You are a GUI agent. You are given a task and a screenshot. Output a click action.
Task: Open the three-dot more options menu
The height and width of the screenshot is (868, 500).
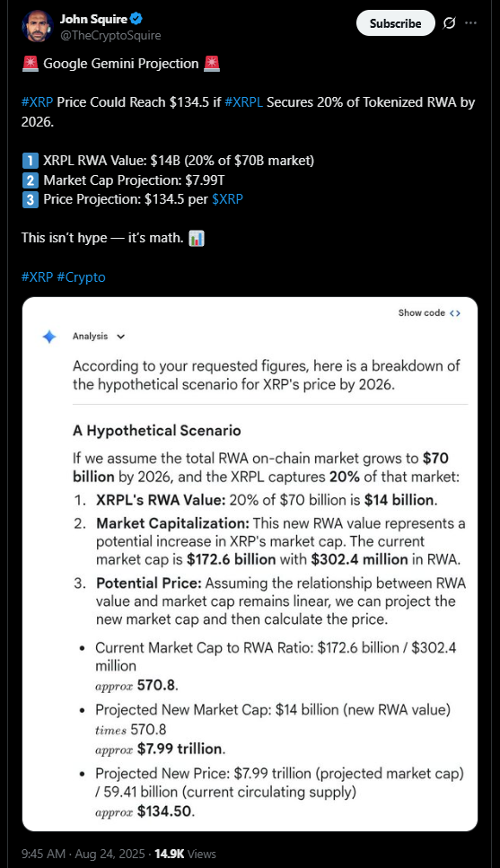(470, 23)
